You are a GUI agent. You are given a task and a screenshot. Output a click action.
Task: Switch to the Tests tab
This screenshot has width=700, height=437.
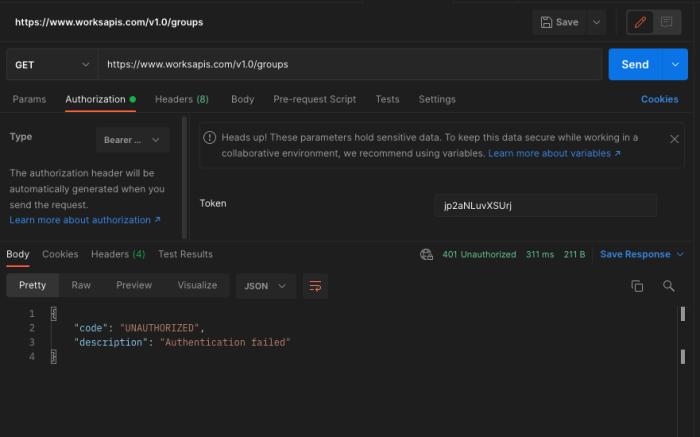(x=387, y=99)
